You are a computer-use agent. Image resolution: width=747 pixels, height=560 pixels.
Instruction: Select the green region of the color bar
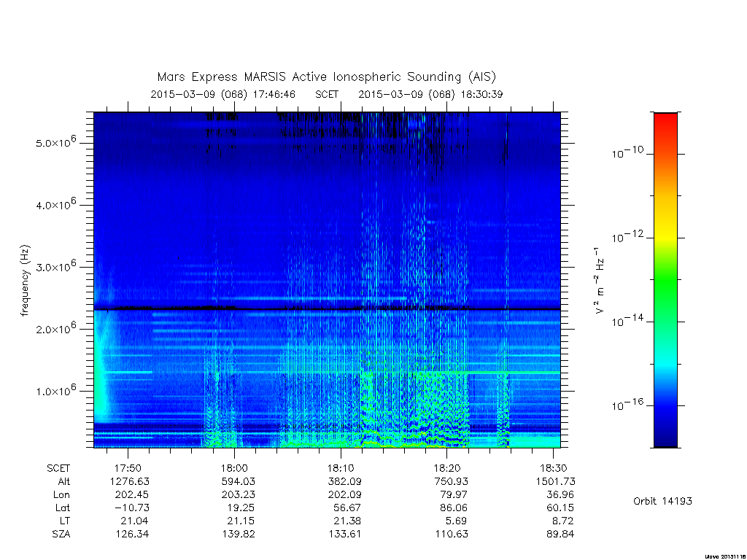point(665,281)
